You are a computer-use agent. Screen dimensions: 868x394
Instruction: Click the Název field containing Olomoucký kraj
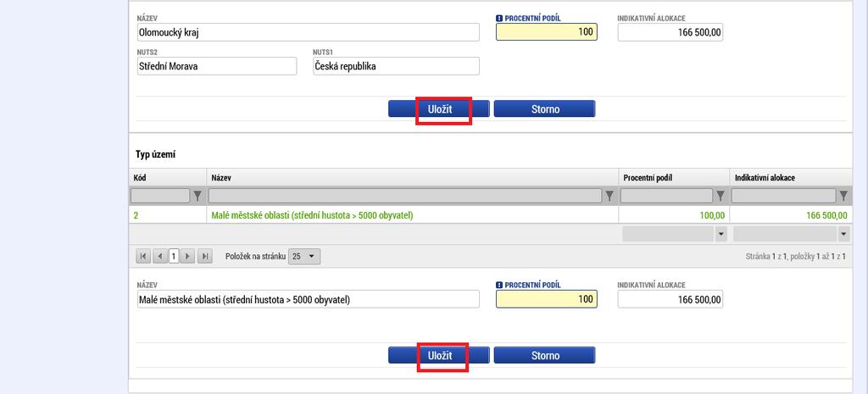tap(308, 32)
